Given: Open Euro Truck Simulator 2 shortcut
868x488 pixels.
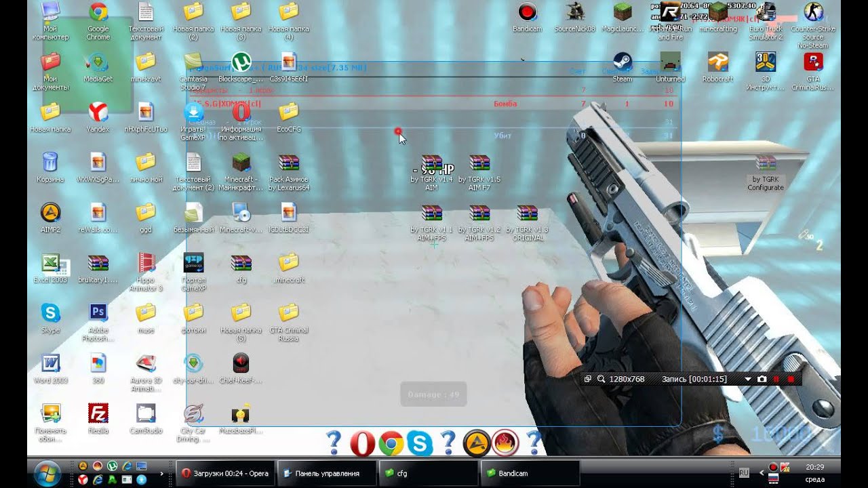Looking at the screenshot, I should 766,12.
